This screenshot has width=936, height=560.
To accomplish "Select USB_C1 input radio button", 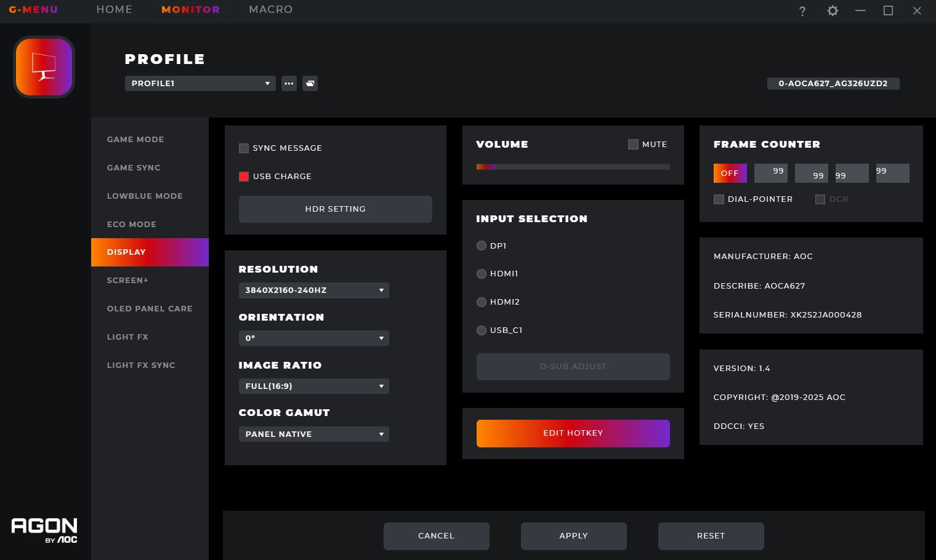I will (482, 330).
